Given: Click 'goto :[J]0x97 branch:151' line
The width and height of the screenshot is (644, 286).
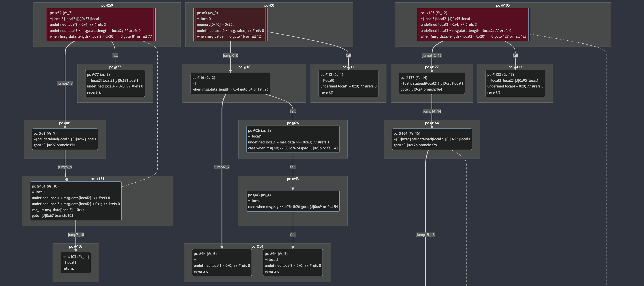Looking at the screenshot, I should tap(54, 145).
